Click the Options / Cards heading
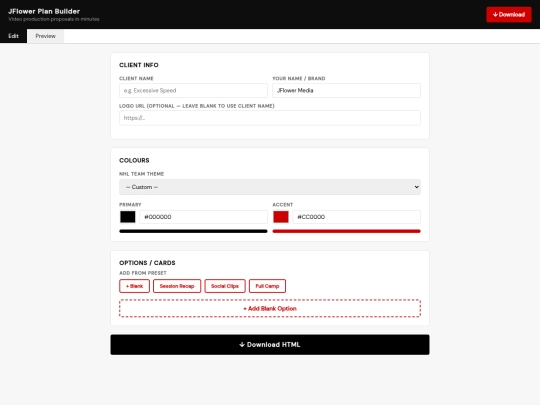 coord(147,263)
